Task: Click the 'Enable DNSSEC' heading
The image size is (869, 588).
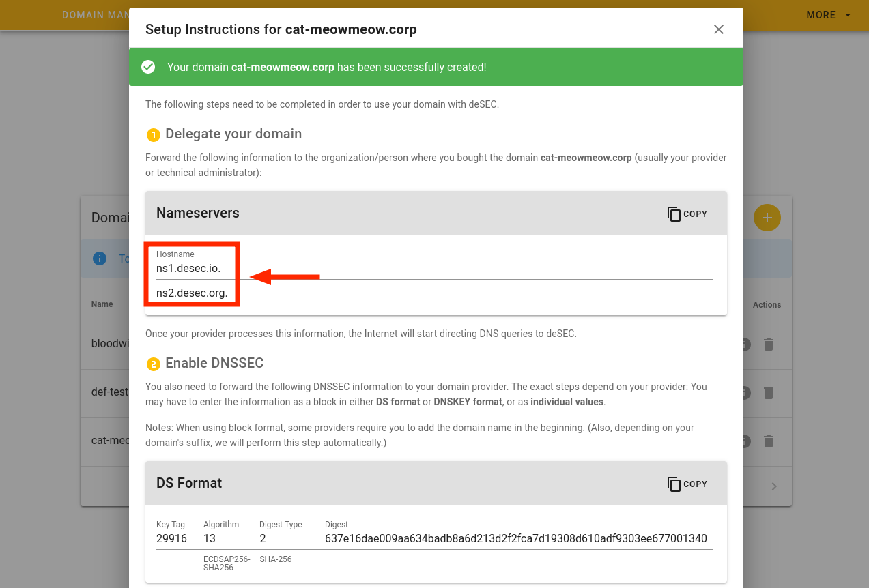Action: (x=214, y=363)
